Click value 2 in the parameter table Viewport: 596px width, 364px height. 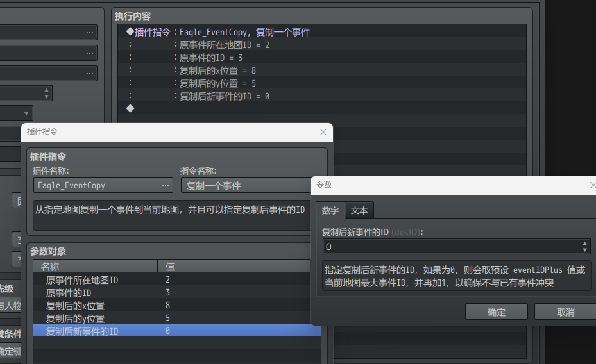(167, 280)
